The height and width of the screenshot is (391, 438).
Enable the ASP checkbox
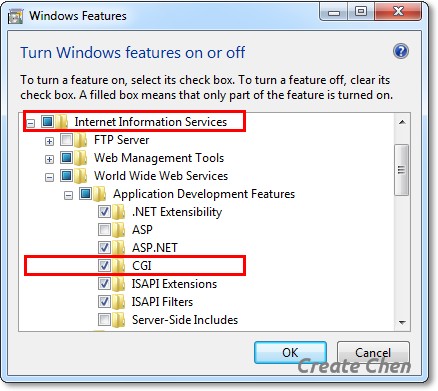pyautogui.click(x=104, y=230)
